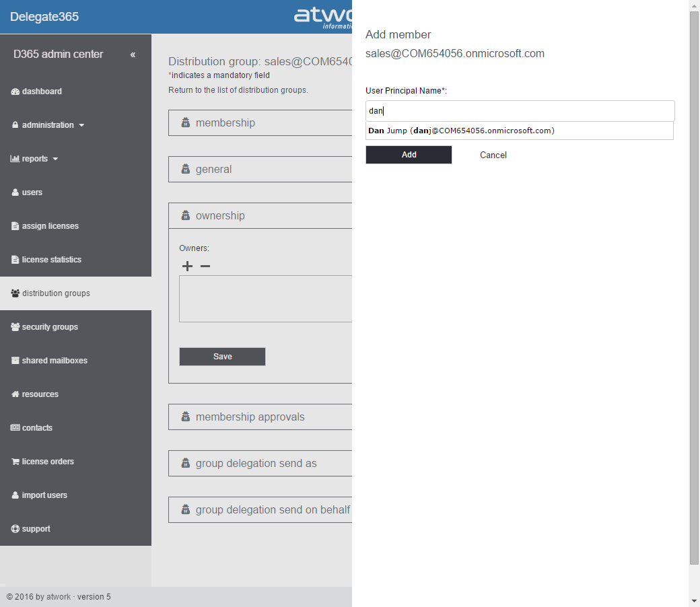The image size is (700, 607).
Task: Click the membership approvals section icon
Action: [186, 417]
